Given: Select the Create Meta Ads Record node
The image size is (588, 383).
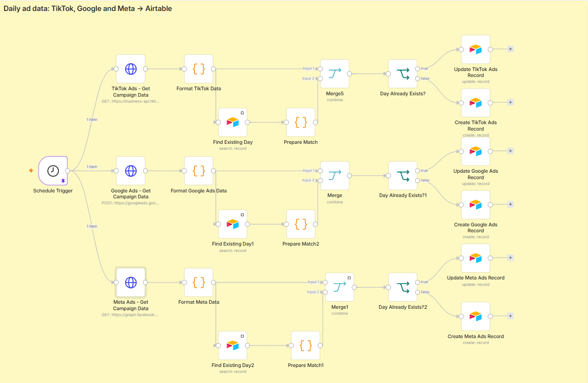Looking at the screenshot, I should (x=476, y=316).
